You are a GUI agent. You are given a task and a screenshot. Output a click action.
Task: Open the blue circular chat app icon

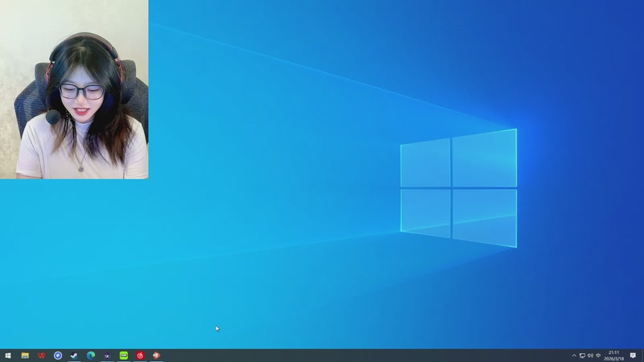pyautogui.click(x=58, y=356)
